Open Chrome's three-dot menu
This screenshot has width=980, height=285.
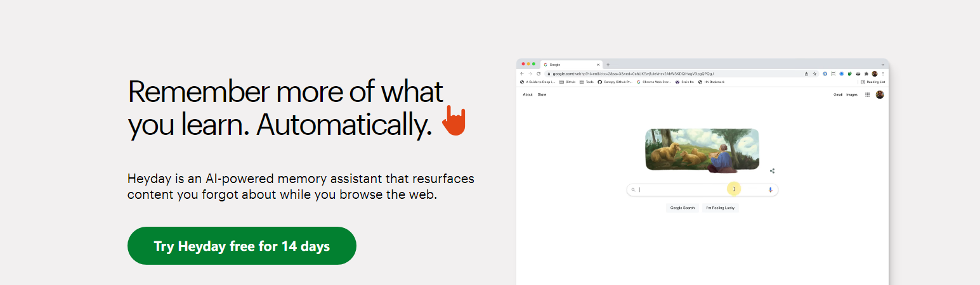(882, 73)
